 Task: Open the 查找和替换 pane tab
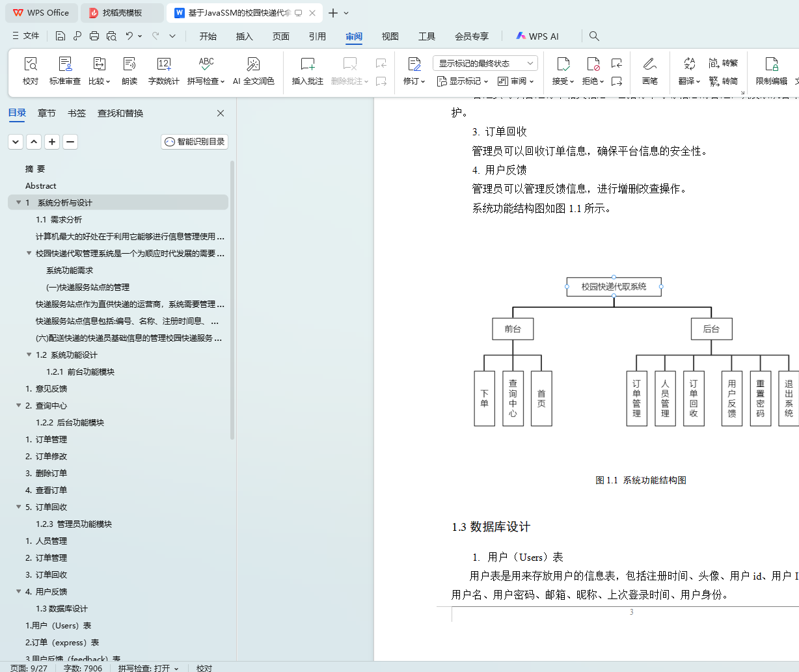point(120,113)
